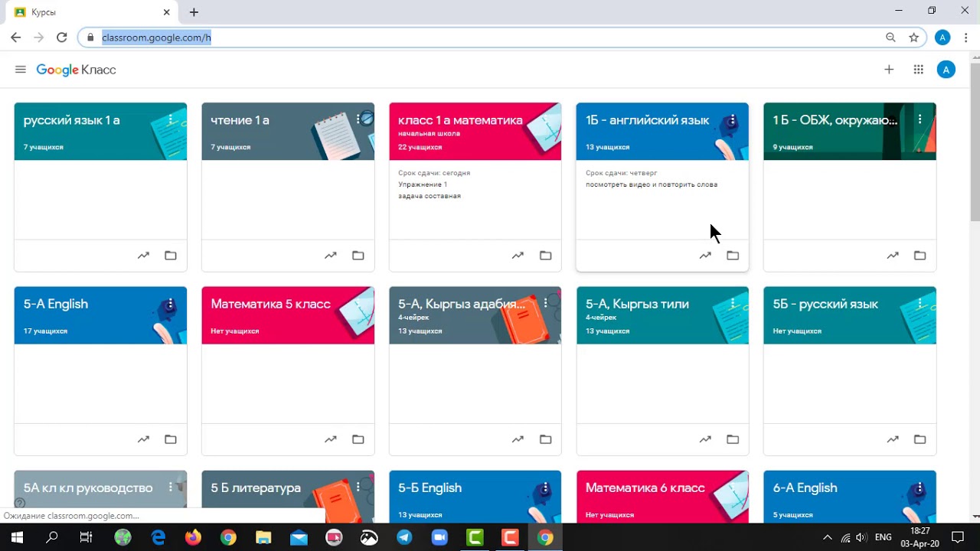
Task: Open Telegram from the taskbar
Action: click(x=404, y=537)
